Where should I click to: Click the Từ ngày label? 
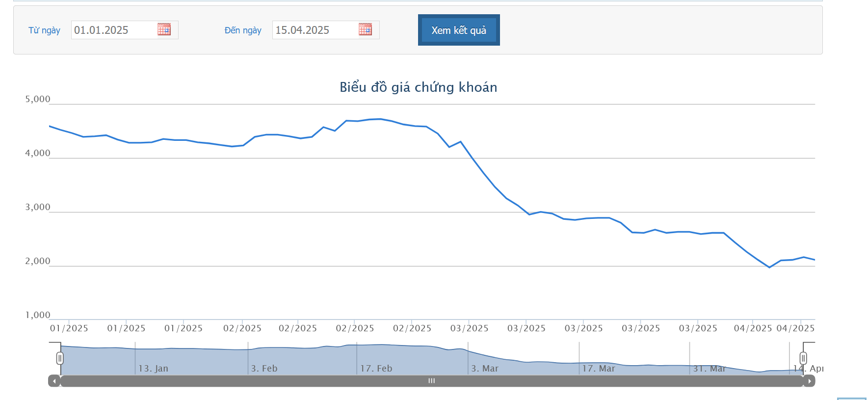(x=44, y=30)
